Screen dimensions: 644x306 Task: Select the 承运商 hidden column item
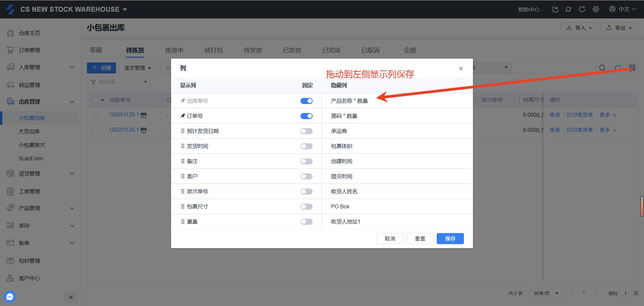click(339, 131)
